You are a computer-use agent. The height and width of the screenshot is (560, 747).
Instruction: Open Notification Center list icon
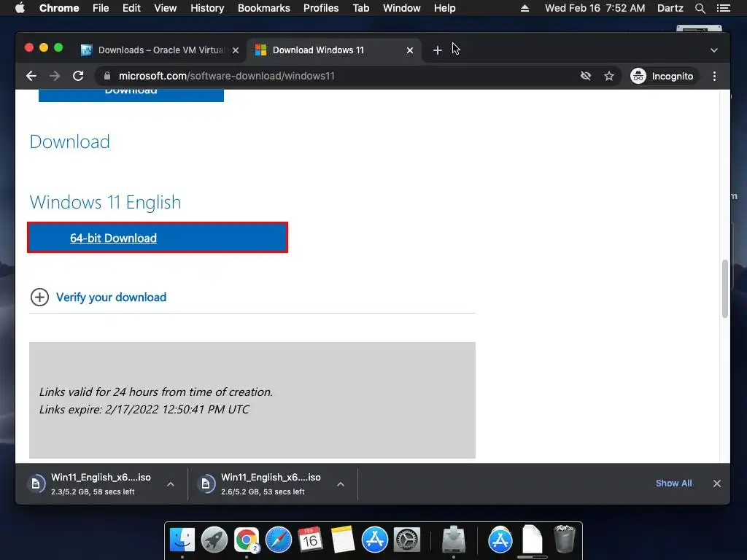tap(723, 8)
